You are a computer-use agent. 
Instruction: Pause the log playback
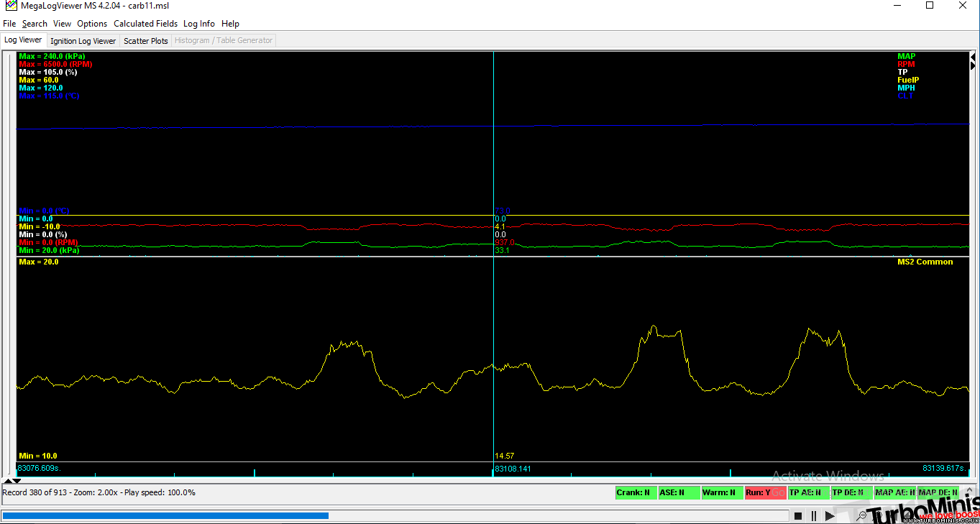point(814,515)
